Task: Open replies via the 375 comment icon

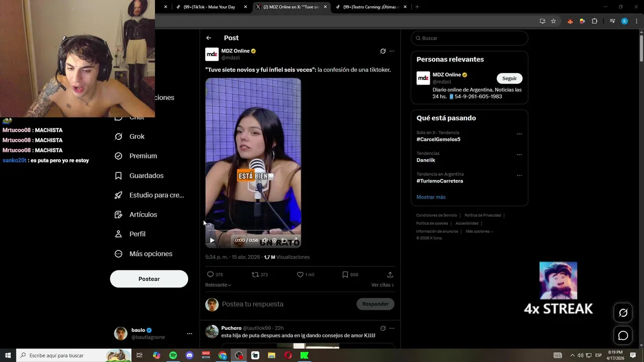Action: pyautogui.click(x=210, y=275)
